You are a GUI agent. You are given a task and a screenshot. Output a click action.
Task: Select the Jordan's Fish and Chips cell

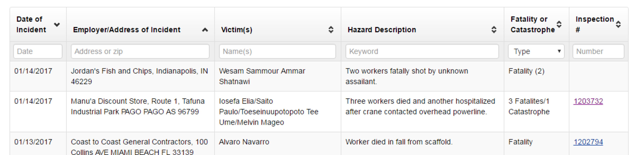coord(139,76)
